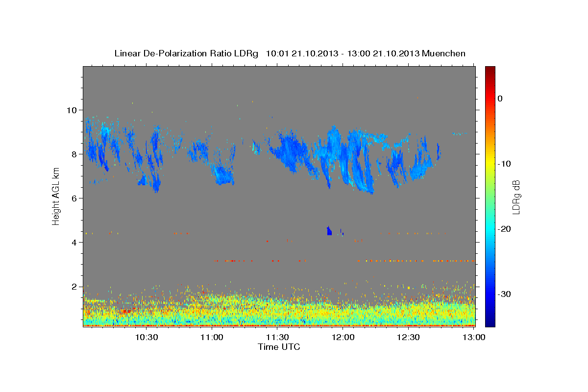Click the colorbar value -10

point(504,164)
